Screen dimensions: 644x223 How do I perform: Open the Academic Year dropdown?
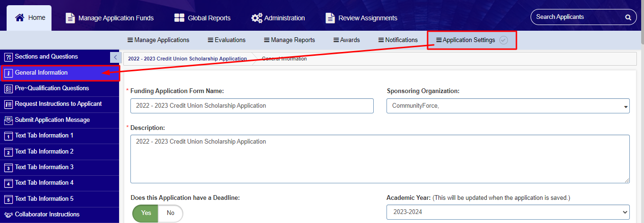pos(508,212)
